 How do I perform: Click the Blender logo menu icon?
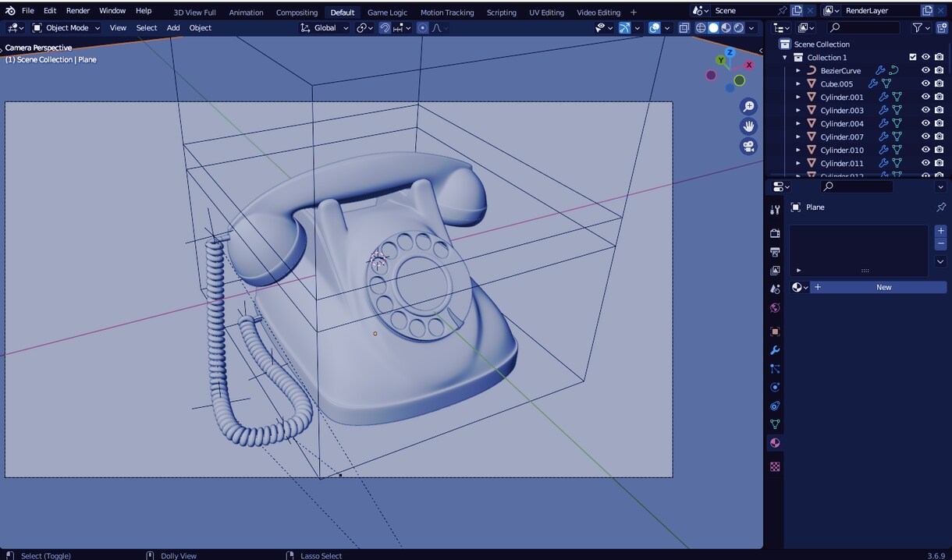(10, 11)
